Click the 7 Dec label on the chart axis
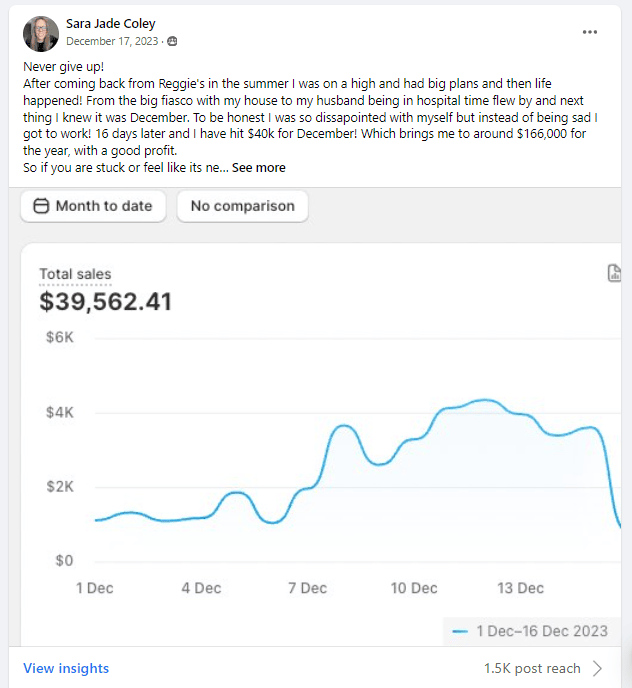632x688 pixels. coord(307,588)
